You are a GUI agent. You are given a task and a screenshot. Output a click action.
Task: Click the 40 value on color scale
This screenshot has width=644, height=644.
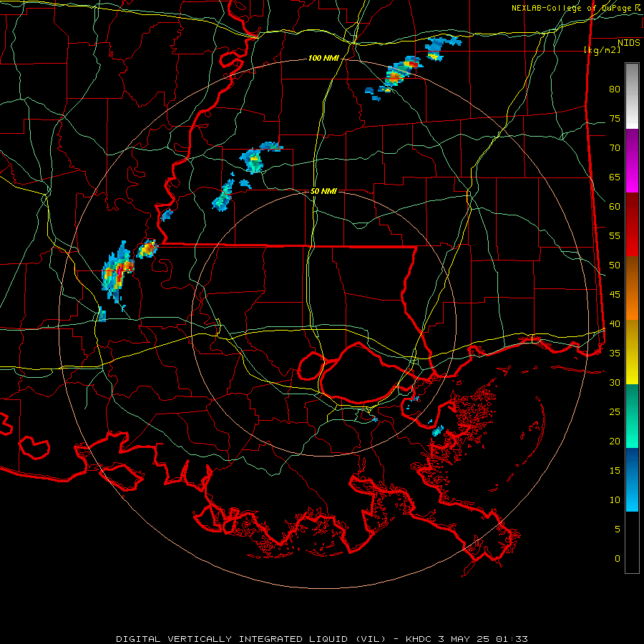[615, 324]
